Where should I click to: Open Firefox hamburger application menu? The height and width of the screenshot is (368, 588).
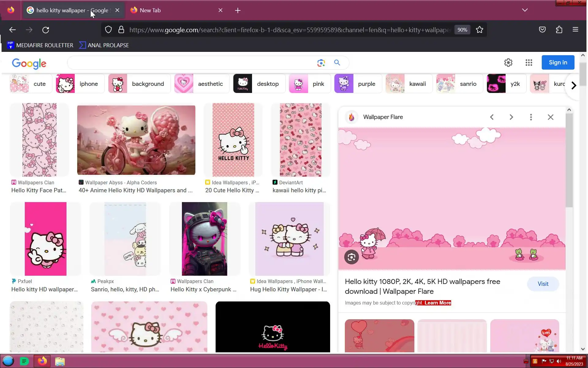(575, 30)
